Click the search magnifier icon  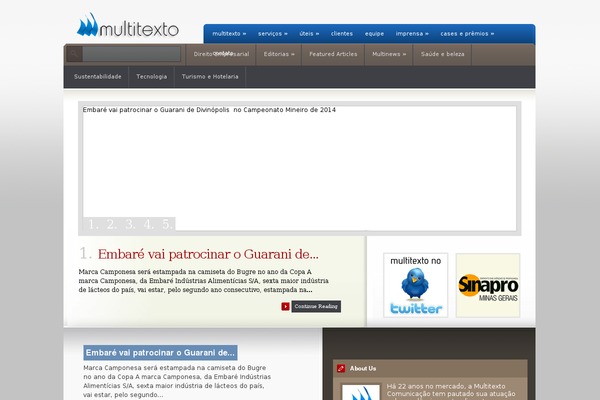click(74, 54)
